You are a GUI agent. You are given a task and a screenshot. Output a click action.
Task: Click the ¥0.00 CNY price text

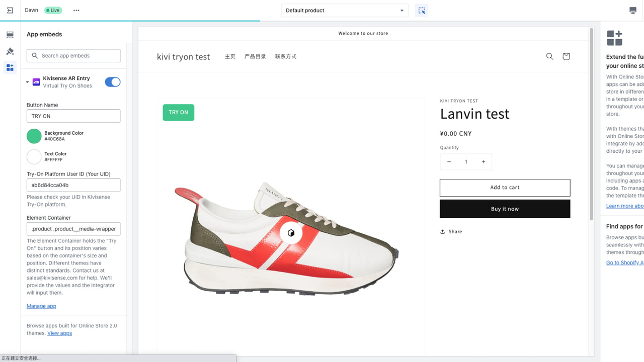pyautogui.click(x=456, y=134)
